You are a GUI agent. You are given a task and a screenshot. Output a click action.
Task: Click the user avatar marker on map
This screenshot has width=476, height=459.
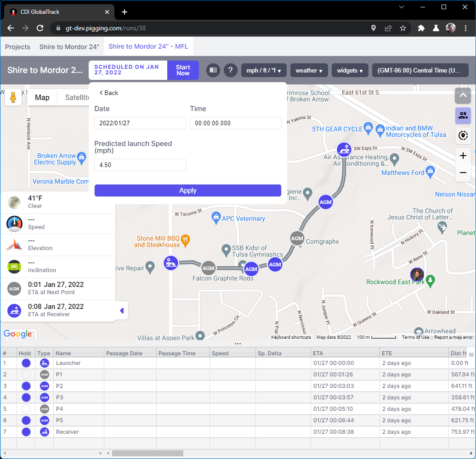click(417, 274)
